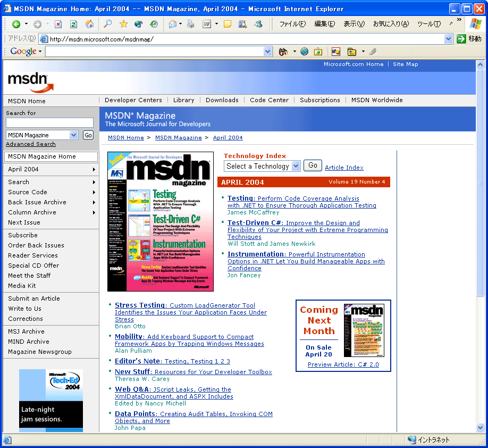Open the Favorites menu (お気に入り)
This screenshot has height=448, width=488.
tap(391, 24)
